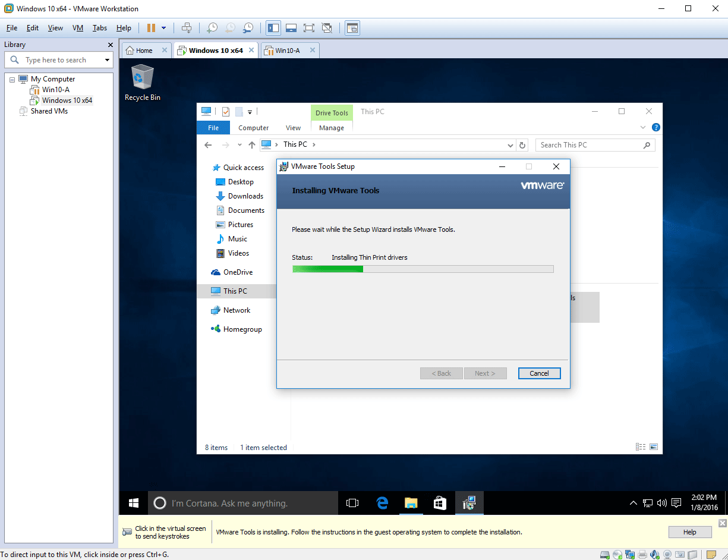Open the Explorer File ribbon tab
728x560 pixels.
213,128
